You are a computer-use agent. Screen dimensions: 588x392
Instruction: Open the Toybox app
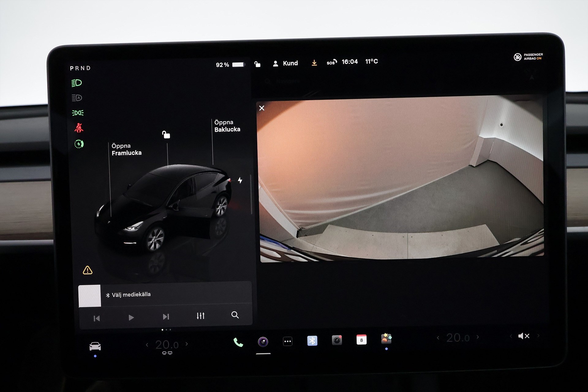click(386, 339)
